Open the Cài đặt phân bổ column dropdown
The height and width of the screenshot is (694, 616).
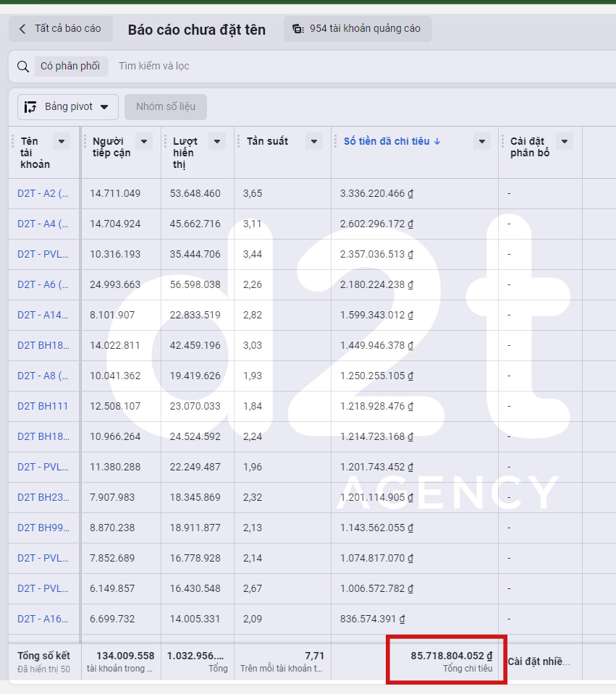[565, 141]
